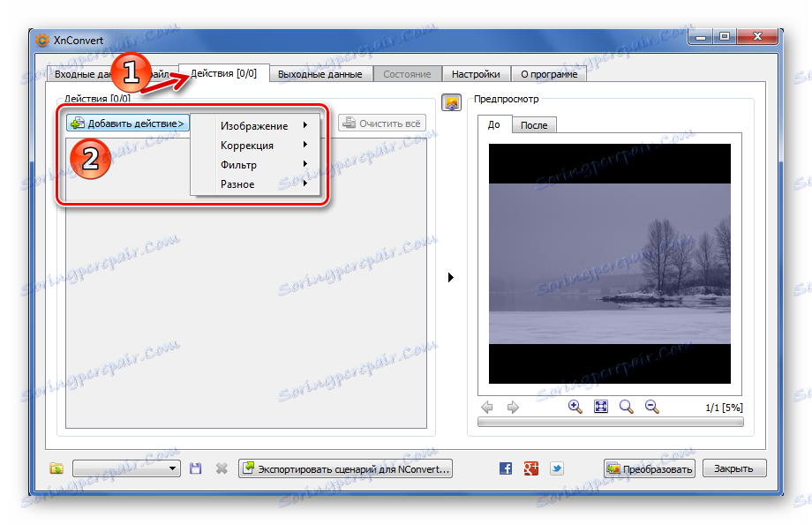The width and height of the screenshot is (812, 524).
Task: Expand the Коррекция submenu
Action: point(256,146)
